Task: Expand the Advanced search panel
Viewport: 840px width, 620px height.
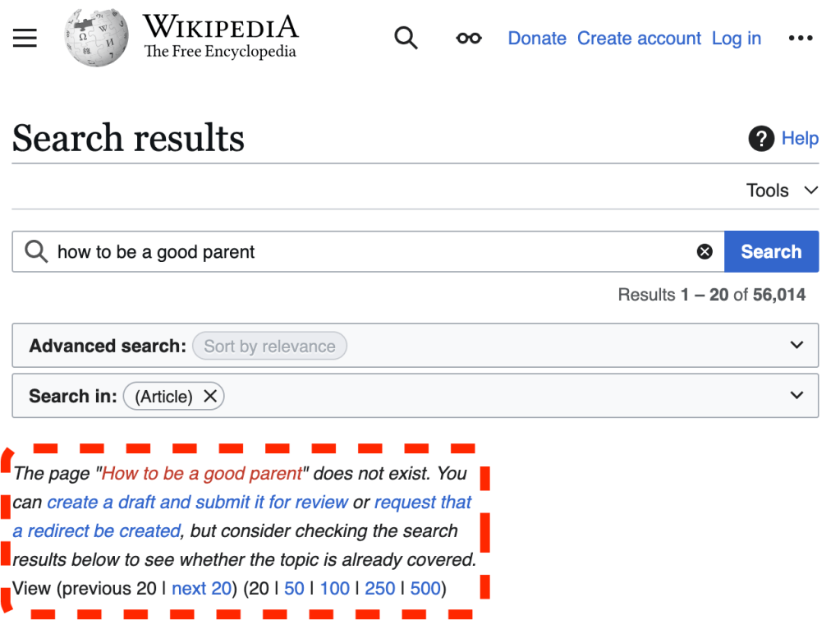Action: [x=796, y=346]
